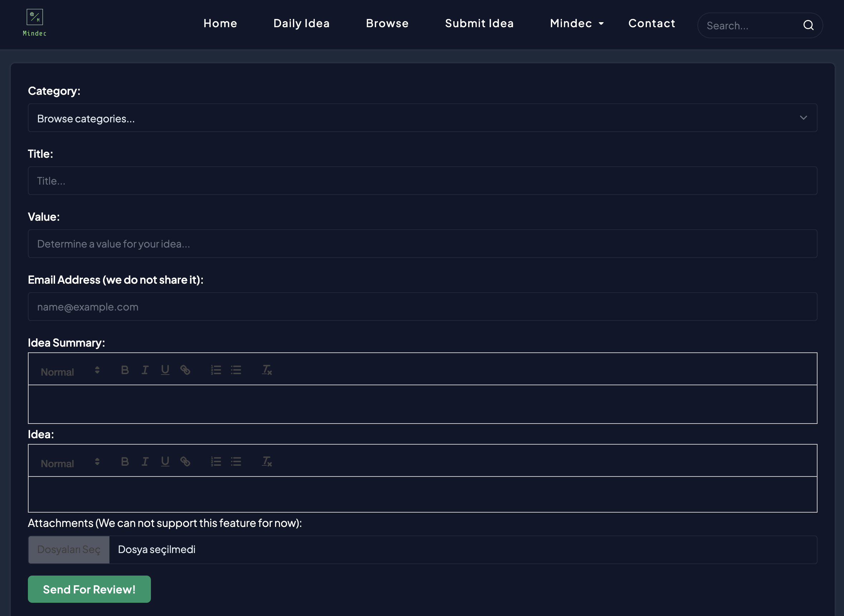Toggle italic in Idea editor toolbar
The image size is (844, 616).
[145, 461]
